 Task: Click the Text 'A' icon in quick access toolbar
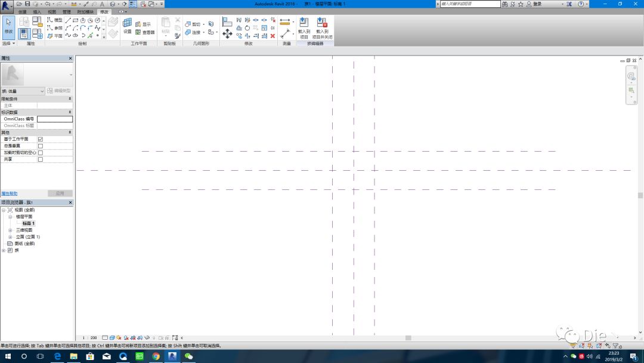[x=102, y=4]
